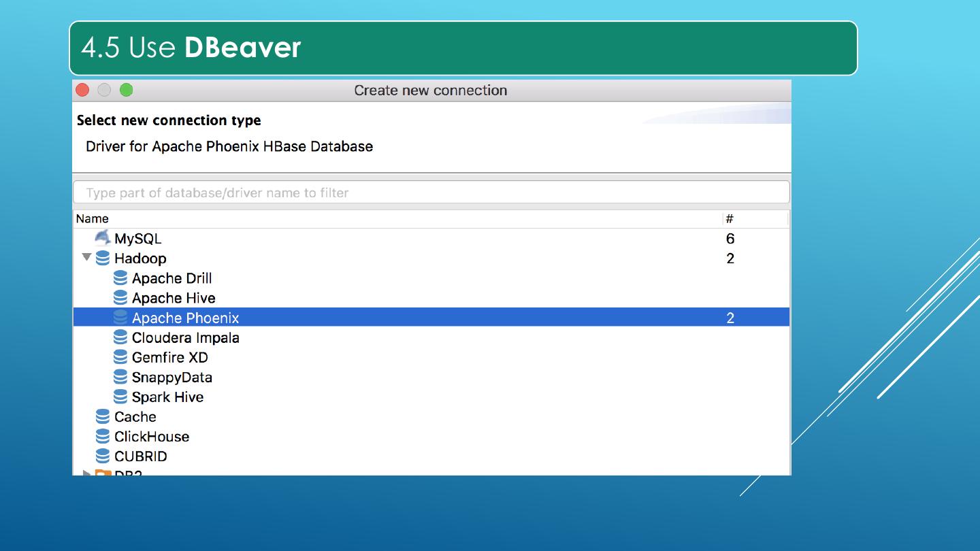Screen dimensions: 980x551
Task: Click the Apache Hive database icon
Action: 120,297
